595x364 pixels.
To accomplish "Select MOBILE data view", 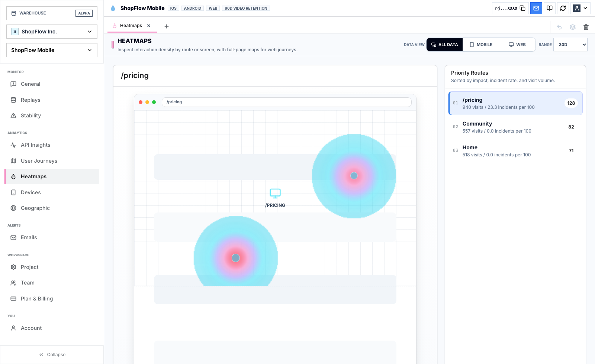I will point(481,45).
